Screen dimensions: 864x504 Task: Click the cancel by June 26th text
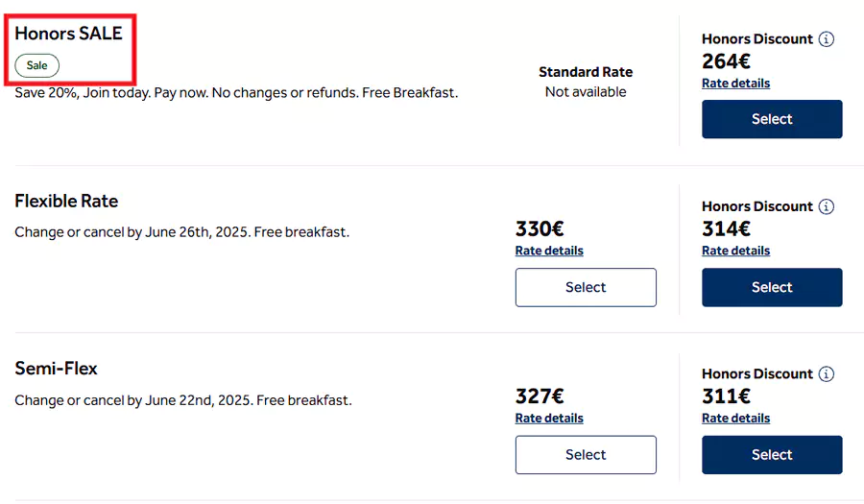coord(181,232)
